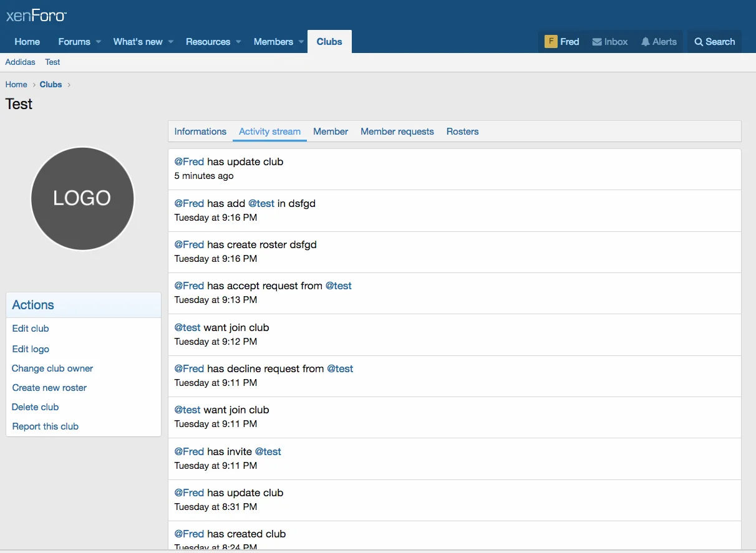Open Fred's user avatar menu
The image size is (756, 553).
(550, 42)
